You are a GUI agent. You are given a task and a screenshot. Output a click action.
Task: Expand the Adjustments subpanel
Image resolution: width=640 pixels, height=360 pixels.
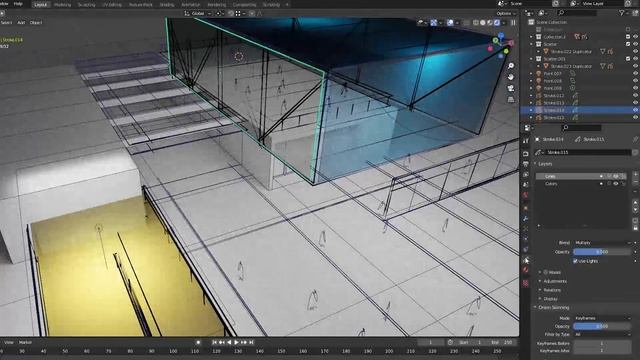coord(540,281)
